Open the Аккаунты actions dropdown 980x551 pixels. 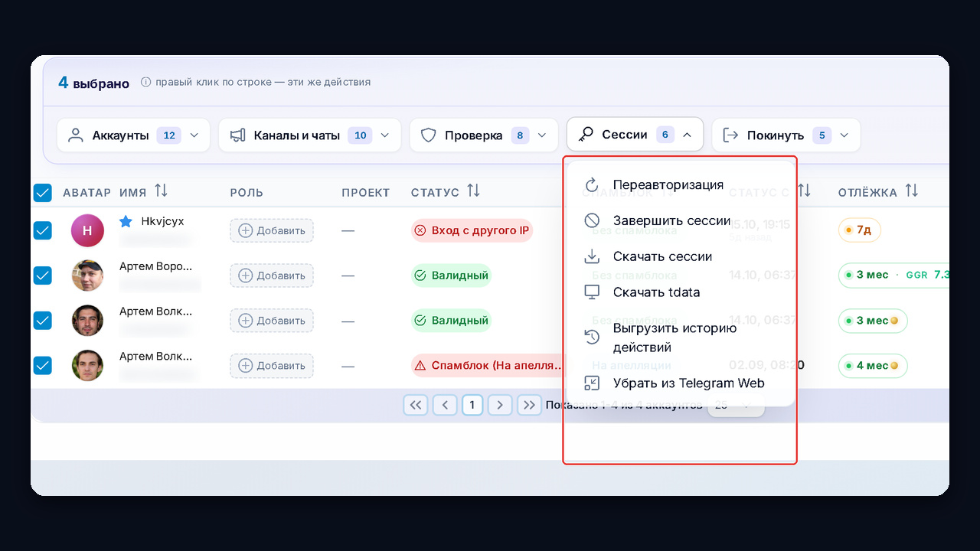(x=133, y=135)
